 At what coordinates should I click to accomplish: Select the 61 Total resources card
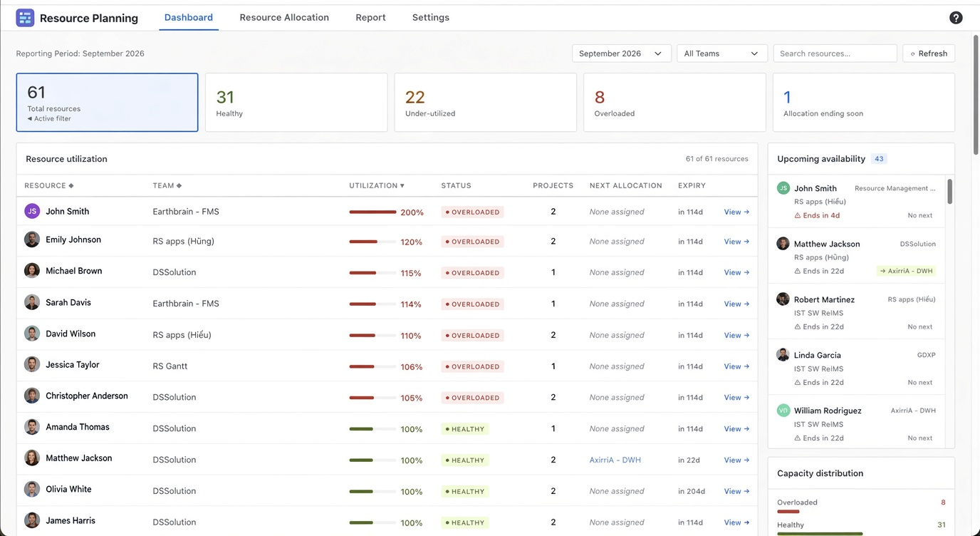coord(107,103)
